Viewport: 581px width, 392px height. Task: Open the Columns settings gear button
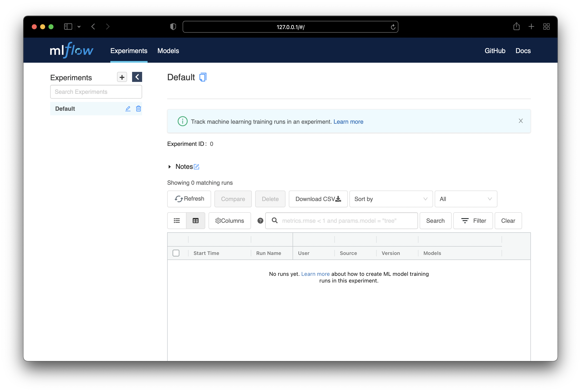point(229,220)
